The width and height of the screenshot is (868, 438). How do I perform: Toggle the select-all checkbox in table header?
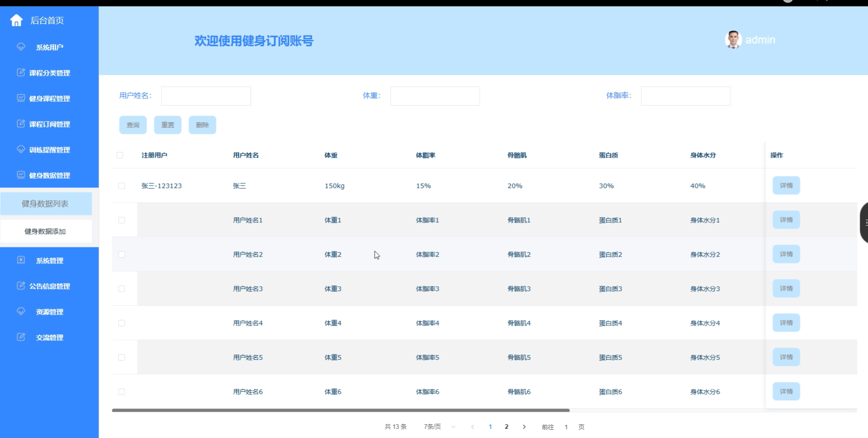coord(120,155)
